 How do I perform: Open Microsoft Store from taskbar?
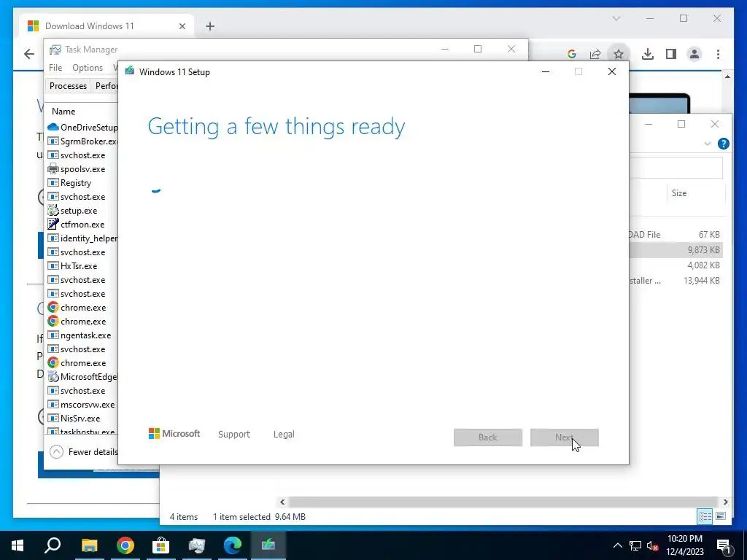point(160,545)
